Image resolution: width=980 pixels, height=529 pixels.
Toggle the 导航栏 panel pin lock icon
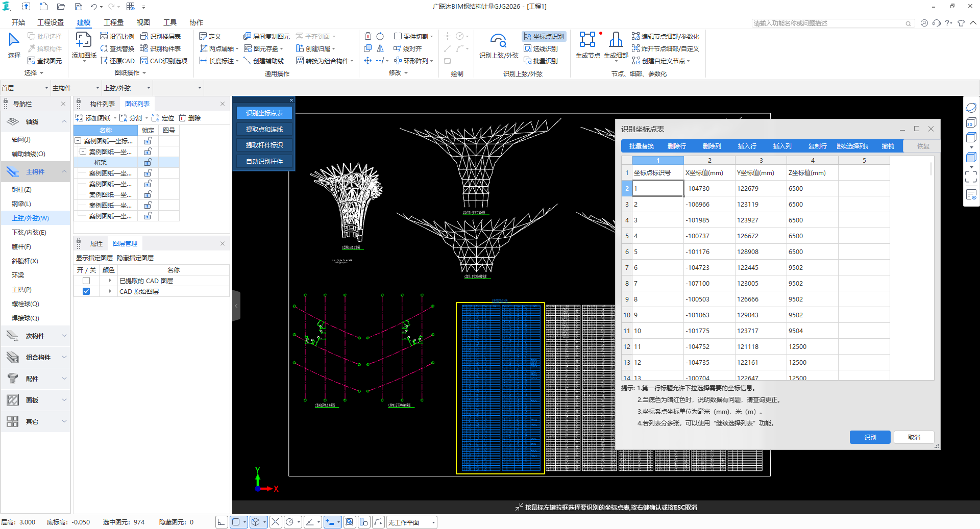(6, 104)
